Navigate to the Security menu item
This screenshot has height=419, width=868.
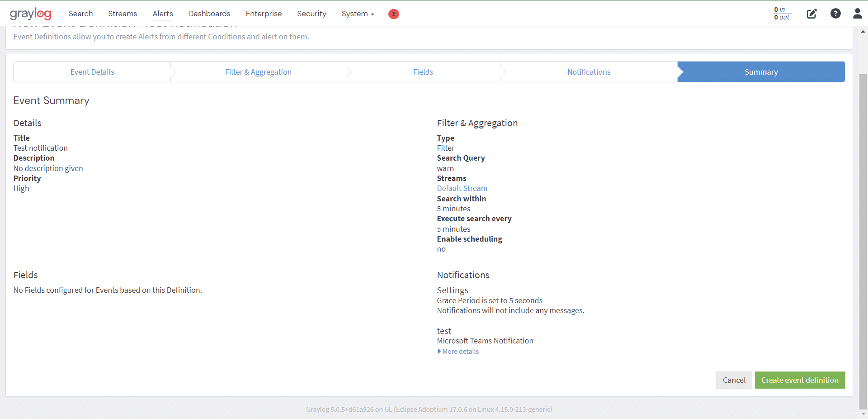tap(311, 14)
